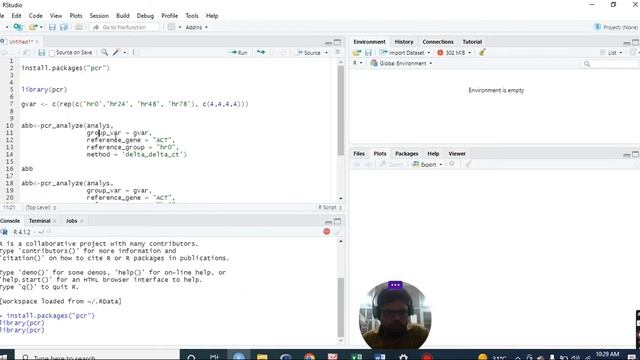Run the current line with Run button
The image size is (640, 360).
click(x=239, y=53)
